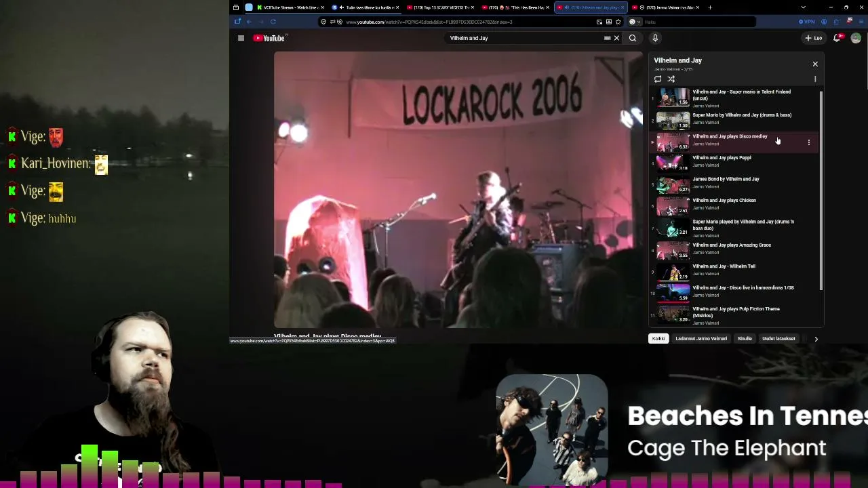Close the VCRTube Stream tab
868x488 pixels.
[323, 7]
